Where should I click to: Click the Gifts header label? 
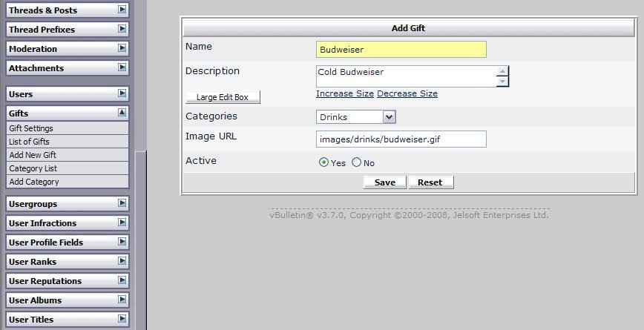pyautogui.click(x=19, y=113)
